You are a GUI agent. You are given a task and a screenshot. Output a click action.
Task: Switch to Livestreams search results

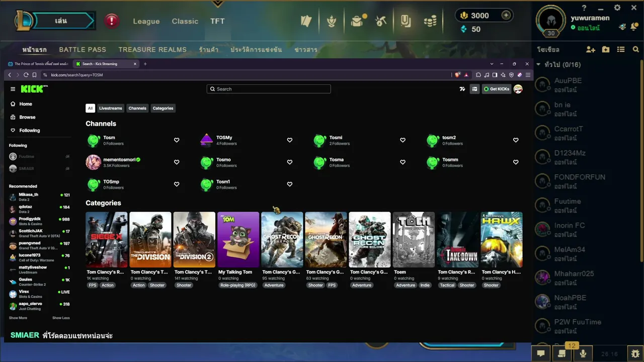(111, 108)
